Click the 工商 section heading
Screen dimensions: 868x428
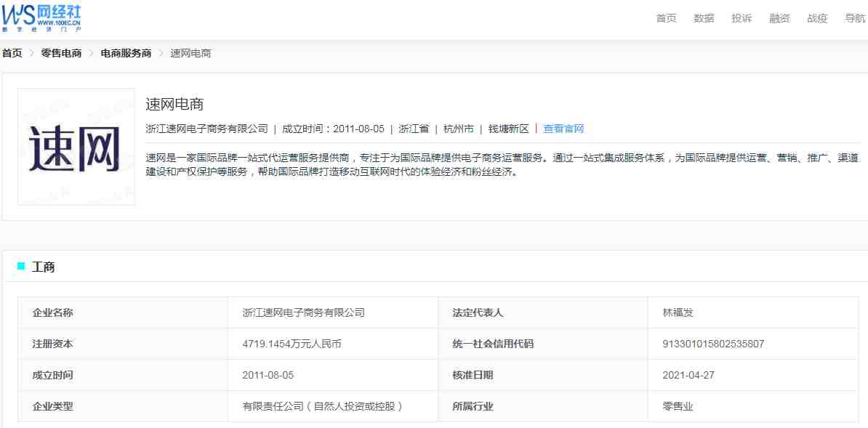pyautogui.click(x=43, y=267)
